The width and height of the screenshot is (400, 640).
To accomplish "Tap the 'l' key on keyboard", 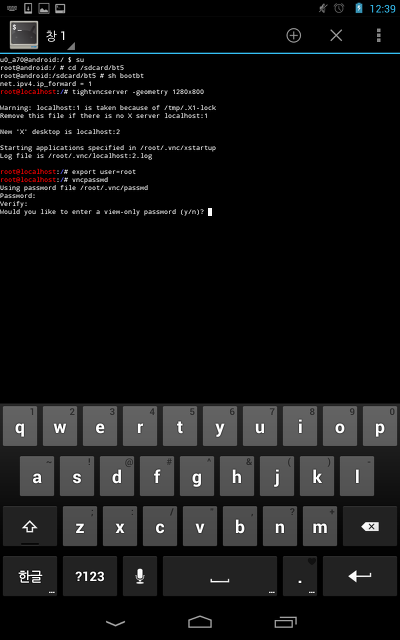I will pyautogui.click(x=357, y=476).
